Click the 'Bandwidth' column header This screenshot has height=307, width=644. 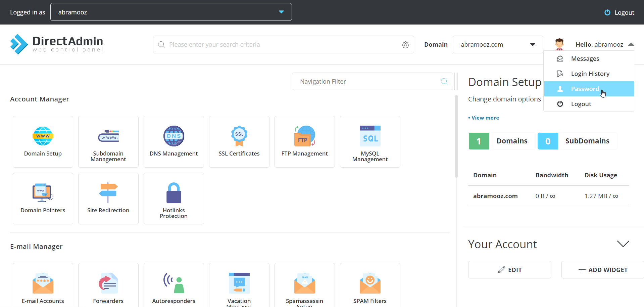[552, 175]
